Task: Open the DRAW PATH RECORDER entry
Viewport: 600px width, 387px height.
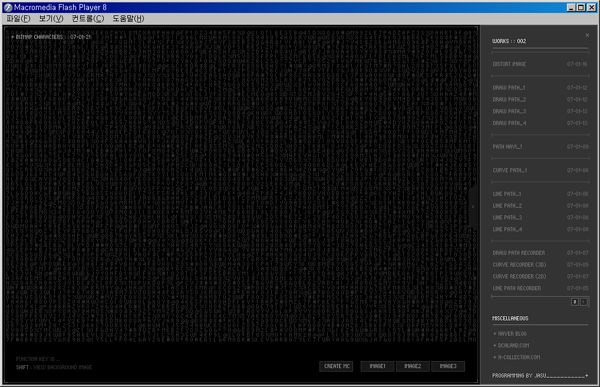Action: click(540, 253)
